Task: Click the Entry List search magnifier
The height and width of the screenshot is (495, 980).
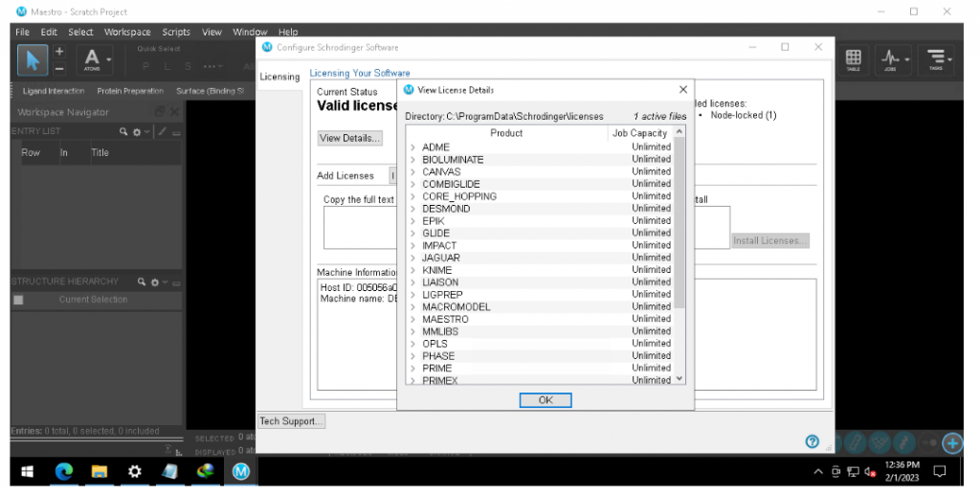Action: (x=123, y=131)
